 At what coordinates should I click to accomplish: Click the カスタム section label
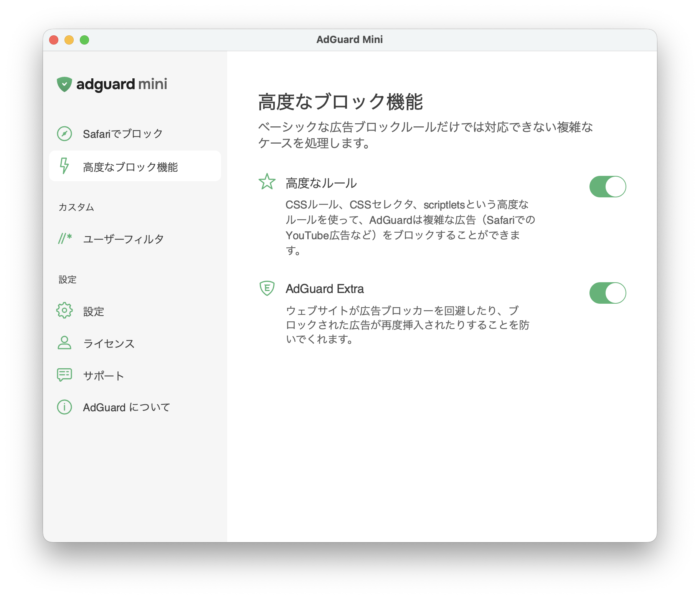coord(76,207)
